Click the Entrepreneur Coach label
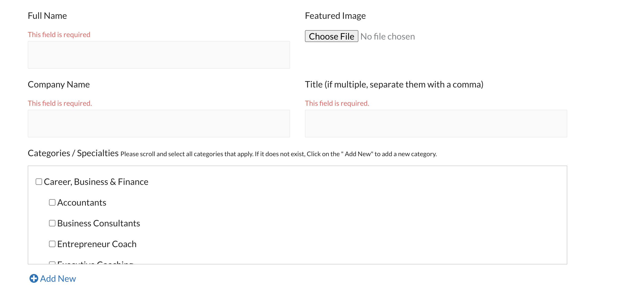Screen dimensions: 644x302 click(97, 244)
